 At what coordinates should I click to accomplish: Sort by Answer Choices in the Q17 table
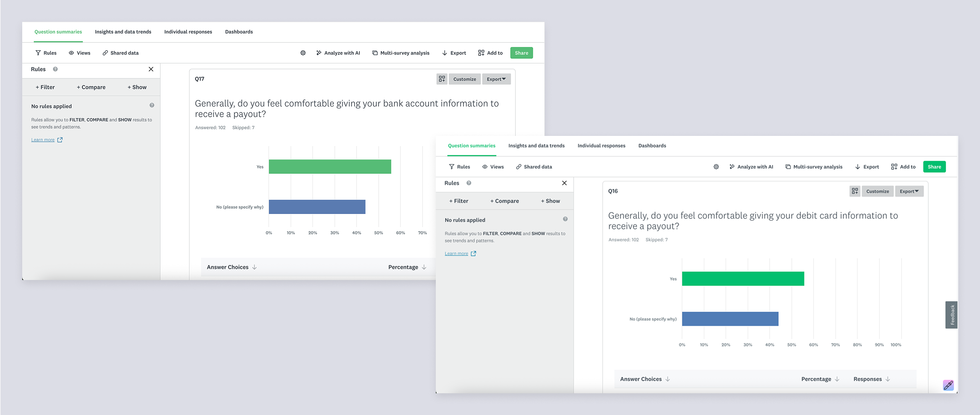tap(231, 267)
